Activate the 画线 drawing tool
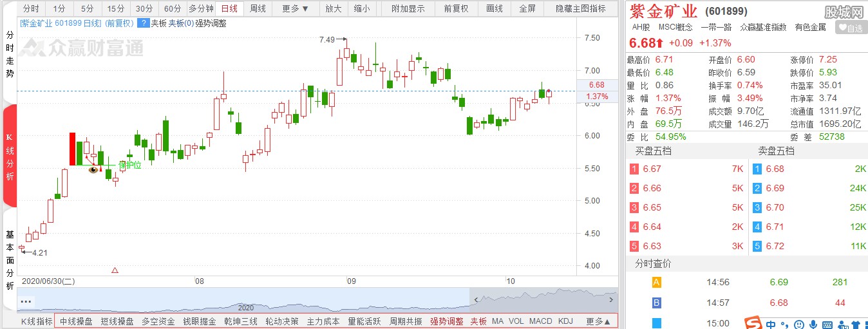 [495, 9]
